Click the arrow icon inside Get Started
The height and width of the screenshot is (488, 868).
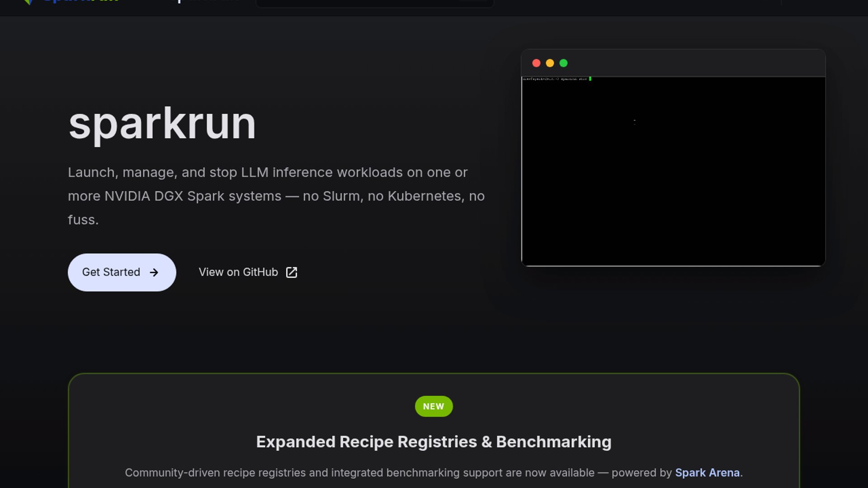coord(154,272)
